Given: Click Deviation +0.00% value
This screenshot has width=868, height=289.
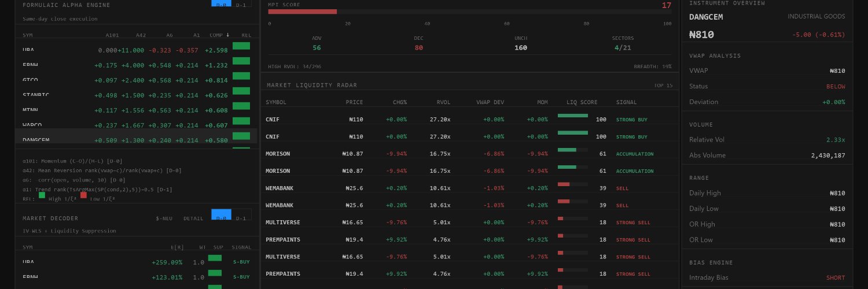Looking at the screenshot, I should pos(834,102).
